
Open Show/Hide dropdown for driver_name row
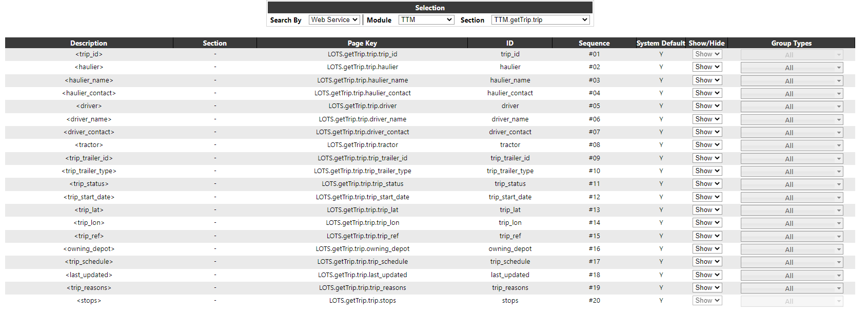[x=707, y=119]
